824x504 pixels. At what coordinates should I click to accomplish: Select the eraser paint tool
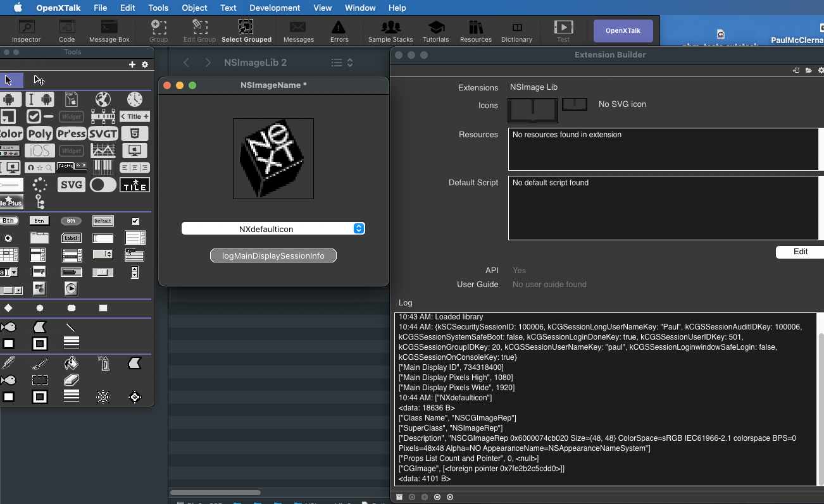click(72, 380)
